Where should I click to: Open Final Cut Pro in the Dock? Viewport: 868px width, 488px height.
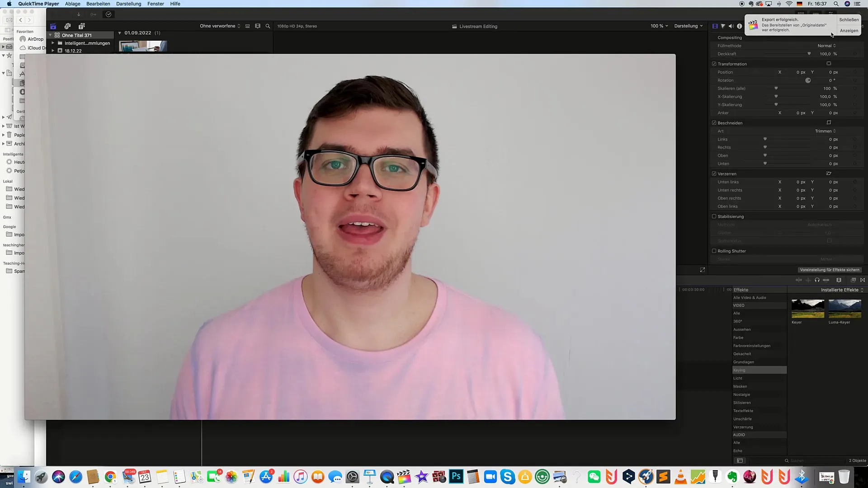pos(404,477)
